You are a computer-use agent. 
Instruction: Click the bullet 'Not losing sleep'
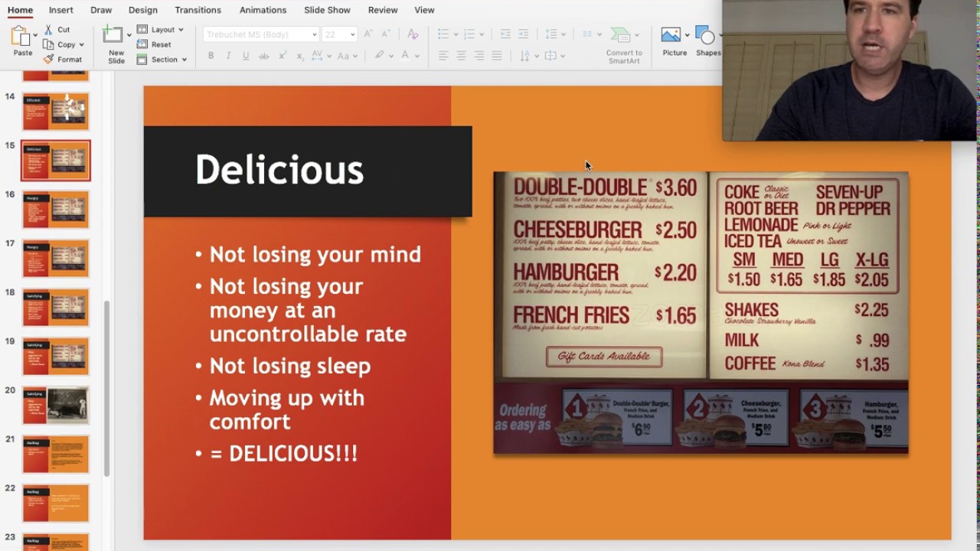pos(290,366)
